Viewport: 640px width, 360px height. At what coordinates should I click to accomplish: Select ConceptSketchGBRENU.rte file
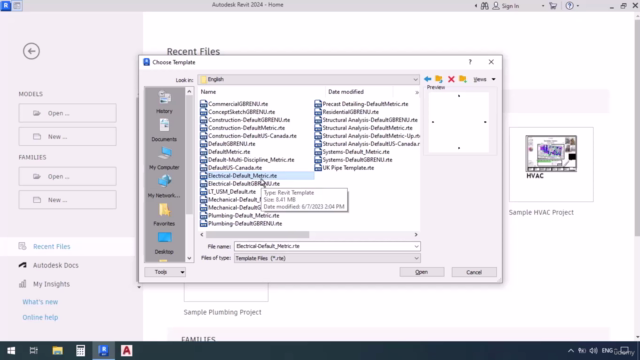point(241,112)
